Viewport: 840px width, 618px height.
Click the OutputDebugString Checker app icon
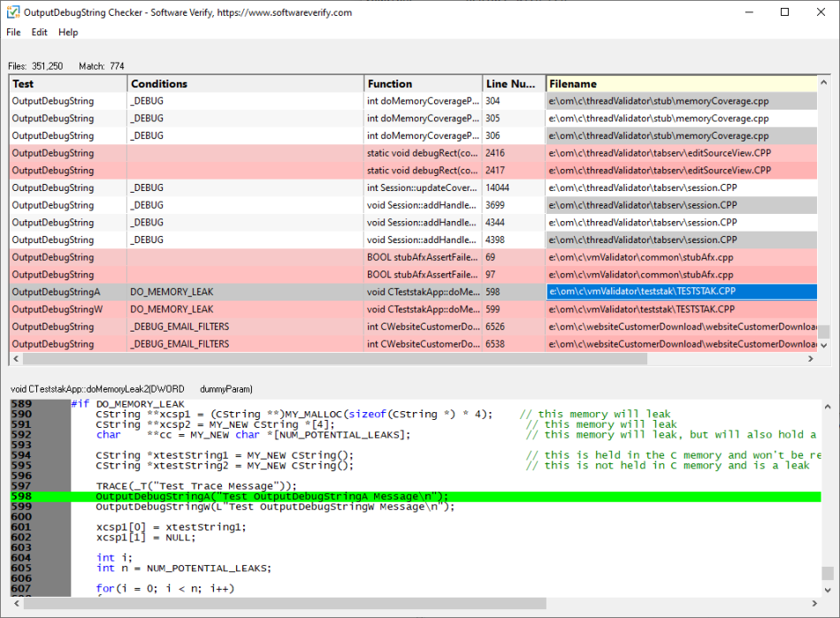[13, 12]
